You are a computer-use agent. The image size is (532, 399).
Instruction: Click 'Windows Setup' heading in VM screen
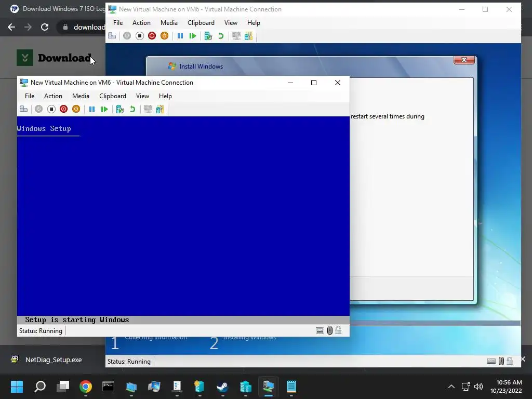pos(44,129)
